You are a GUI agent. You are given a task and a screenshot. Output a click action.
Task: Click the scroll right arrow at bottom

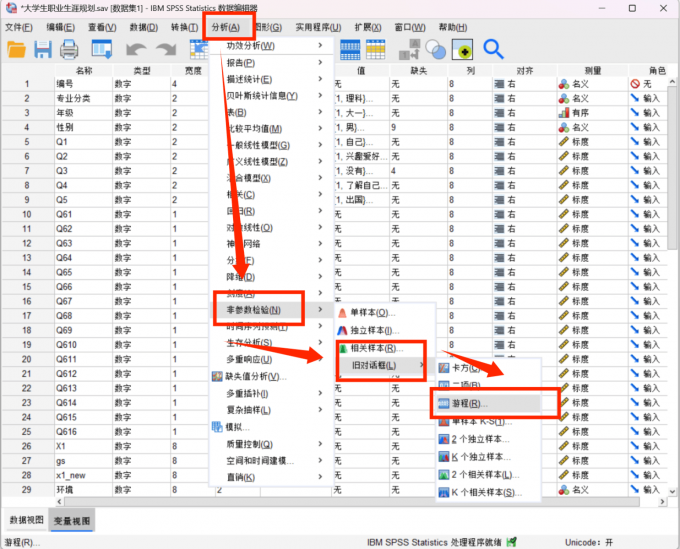(662, 502)
